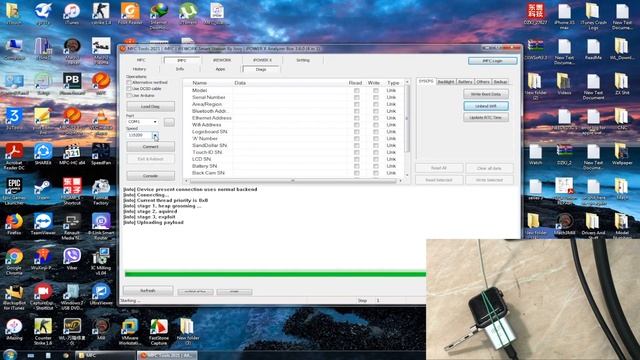Open the Watch file icon on desktop
Image resolution: width=640 pixels, height=360 pixels.
point(536,154)
